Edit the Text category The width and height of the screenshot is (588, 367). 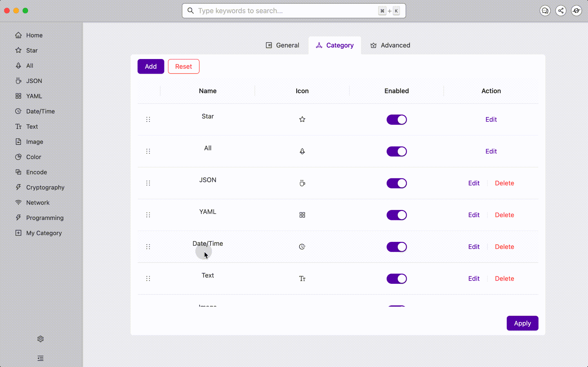coord(474,279)
